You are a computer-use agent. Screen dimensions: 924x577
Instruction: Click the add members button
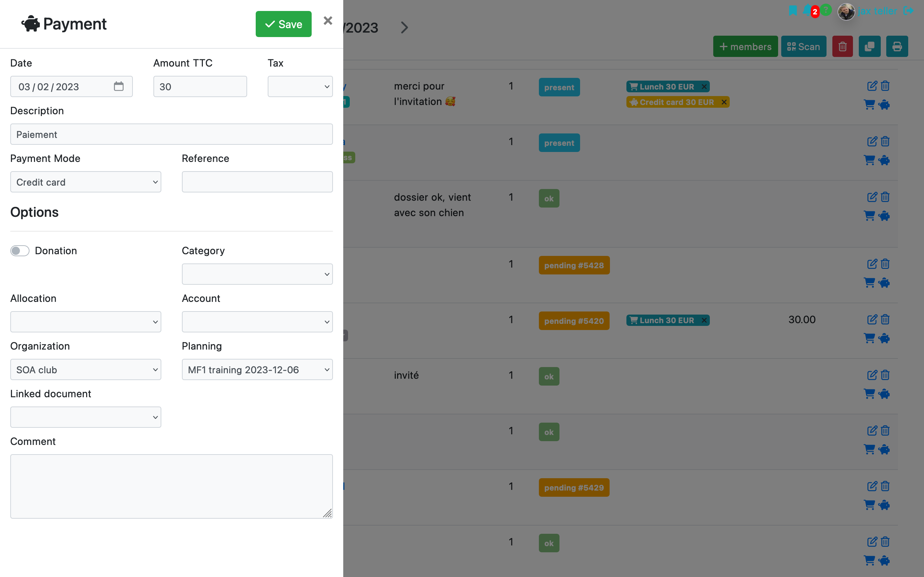pyautogui.click(x=745, y=47)
